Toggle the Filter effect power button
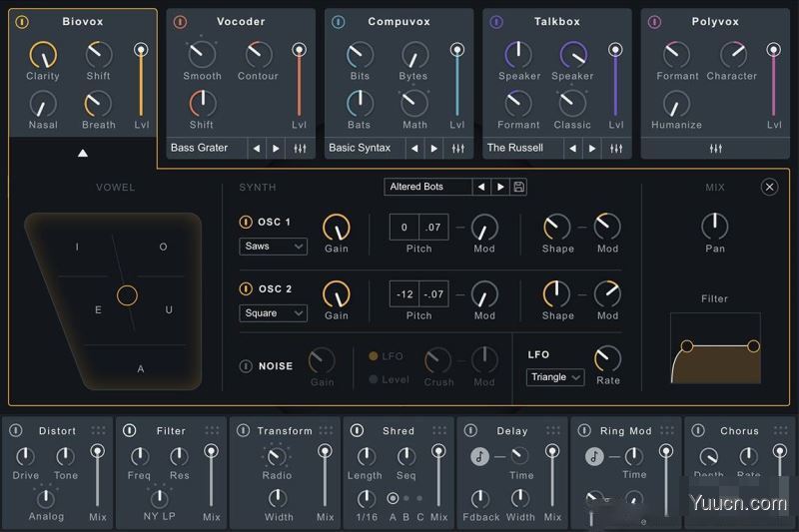The image size is (799, 532). (x=130, y=431)
